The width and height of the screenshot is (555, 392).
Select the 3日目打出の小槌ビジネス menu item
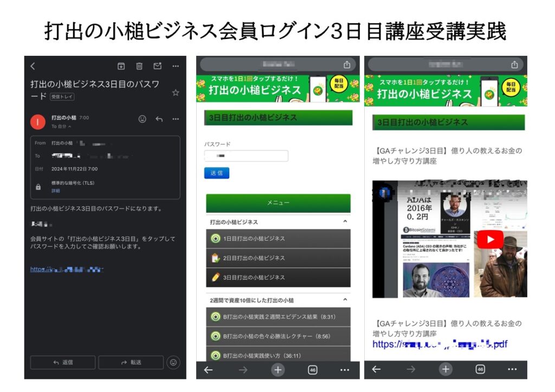tap(278, 277)
